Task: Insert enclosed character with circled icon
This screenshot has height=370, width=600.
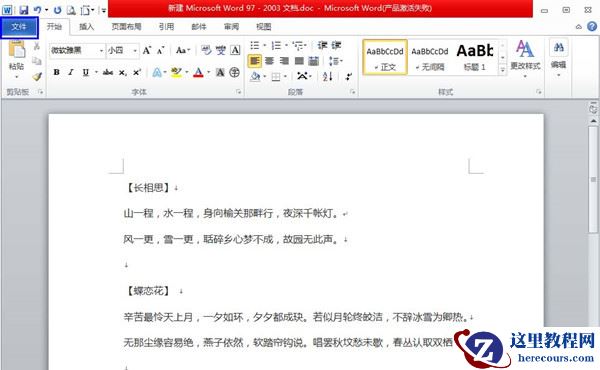Action: tap(235, 72)
